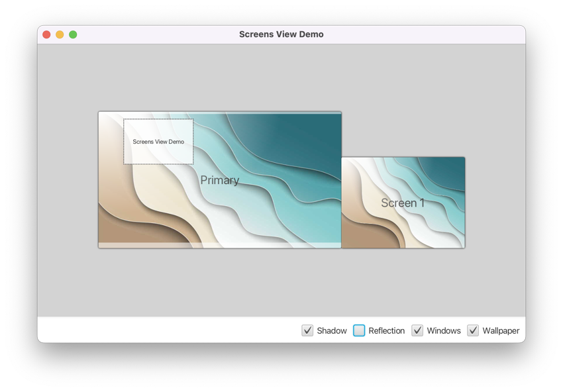
Task: Click the Wallpaper label text
Action: pos(500,330)
